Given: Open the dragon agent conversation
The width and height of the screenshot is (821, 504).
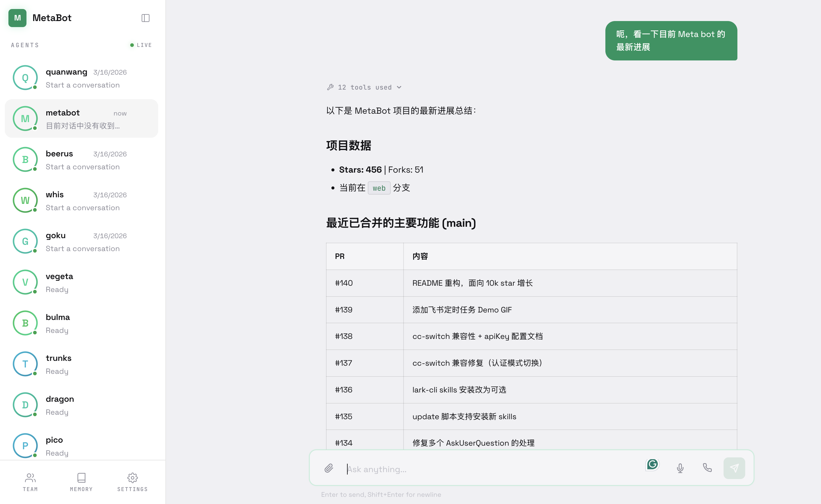Looking at the screenshot, I should 81,405.
